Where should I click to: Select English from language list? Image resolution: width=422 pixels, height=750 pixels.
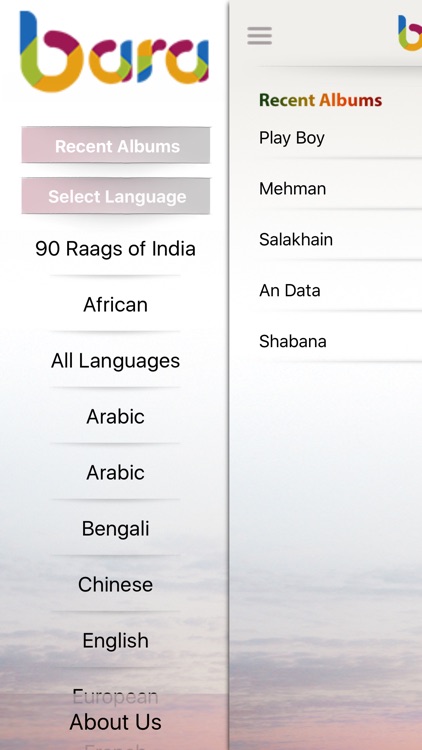coord(115,640)
